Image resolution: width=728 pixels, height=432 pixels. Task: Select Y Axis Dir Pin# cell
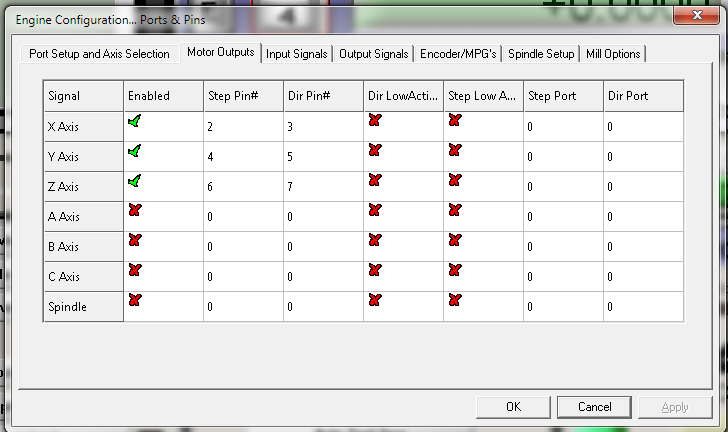(323, 157)
